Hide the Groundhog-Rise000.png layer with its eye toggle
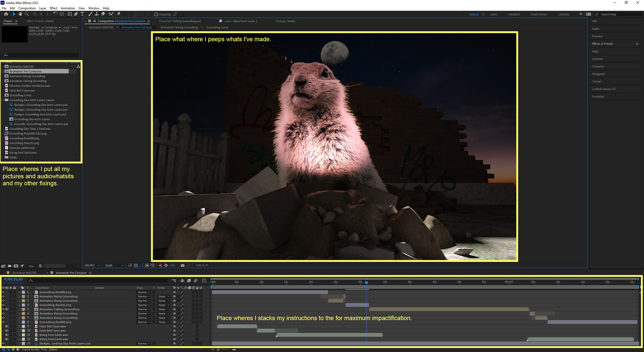This screenshot has width=644, height=352. click(3, 292)
